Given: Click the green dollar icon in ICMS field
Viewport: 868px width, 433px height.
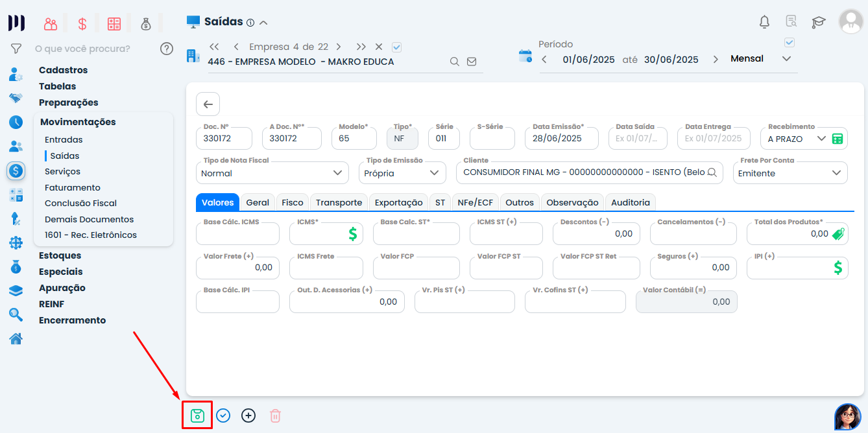Looking at the screenshot, I should coord(352,234).
